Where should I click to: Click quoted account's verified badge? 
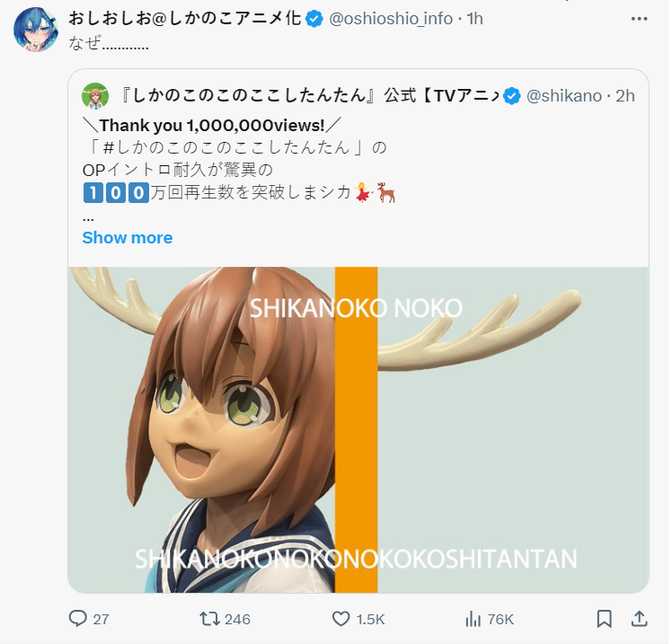tap(512, 96)
